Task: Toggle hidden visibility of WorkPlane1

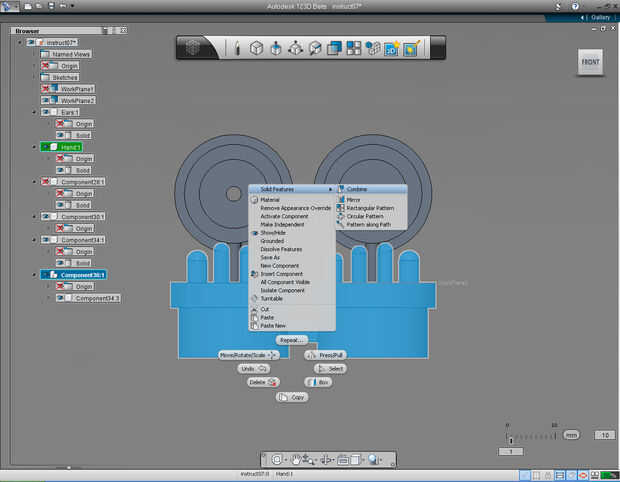Action: tap(45, 89)
